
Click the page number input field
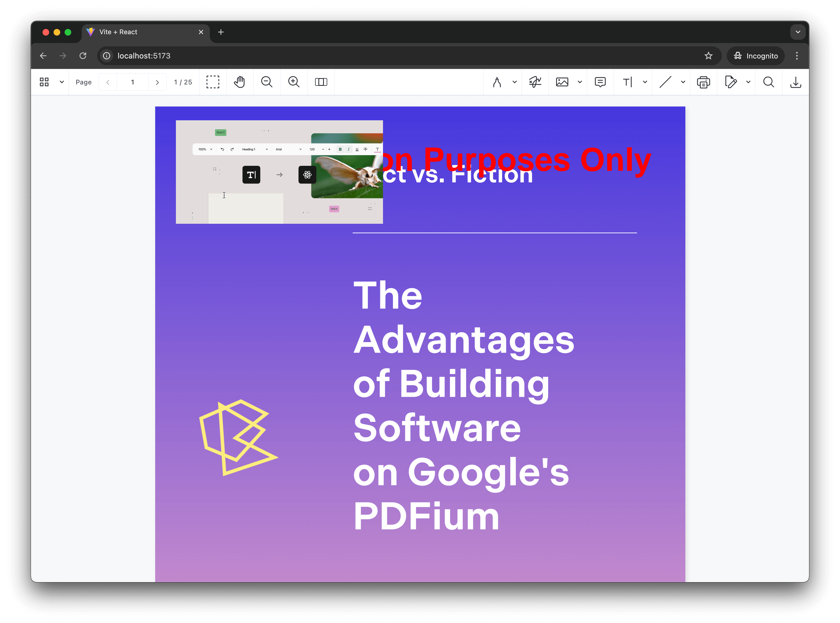click(133, 82)
